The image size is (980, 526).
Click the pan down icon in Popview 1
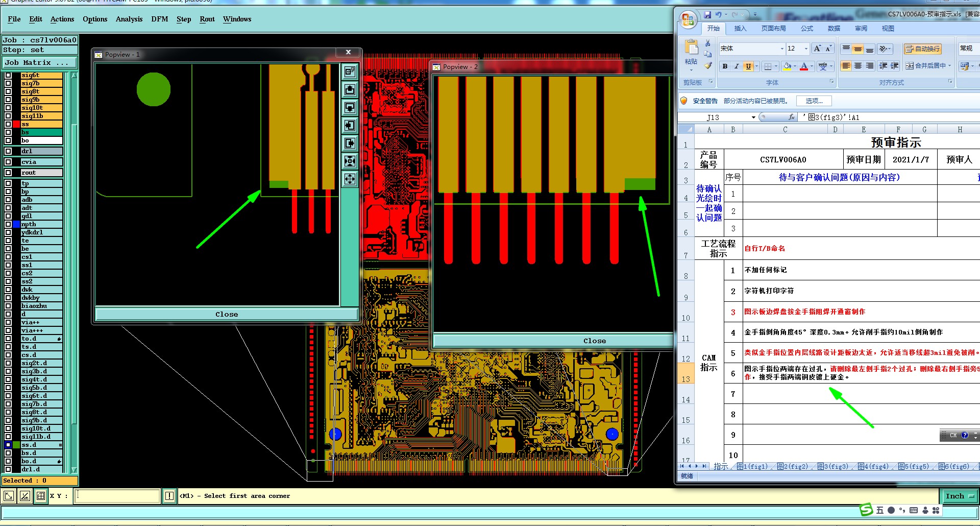pyautogui.click(x=350, y=108)
